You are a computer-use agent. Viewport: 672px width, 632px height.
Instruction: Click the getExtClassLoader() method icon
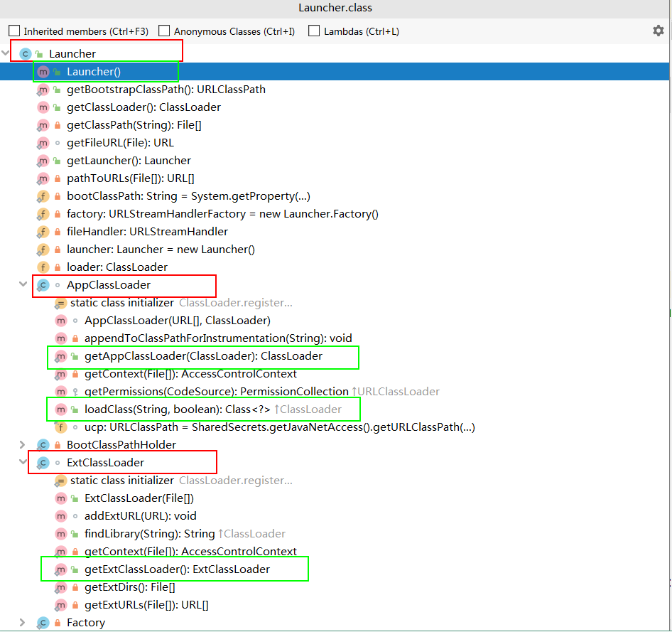tap(61, 569)
